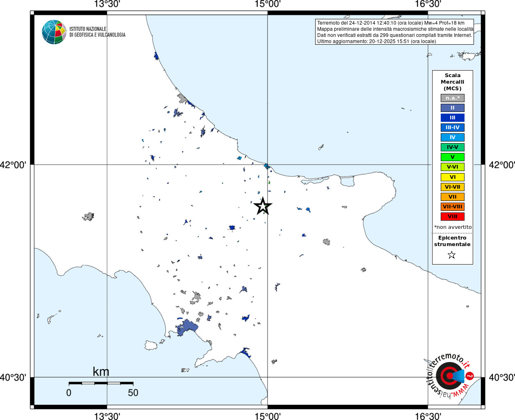Select the red VIII legend swatch
The width and height of the screenshot is (515, 420).
(x=452, y=217)
